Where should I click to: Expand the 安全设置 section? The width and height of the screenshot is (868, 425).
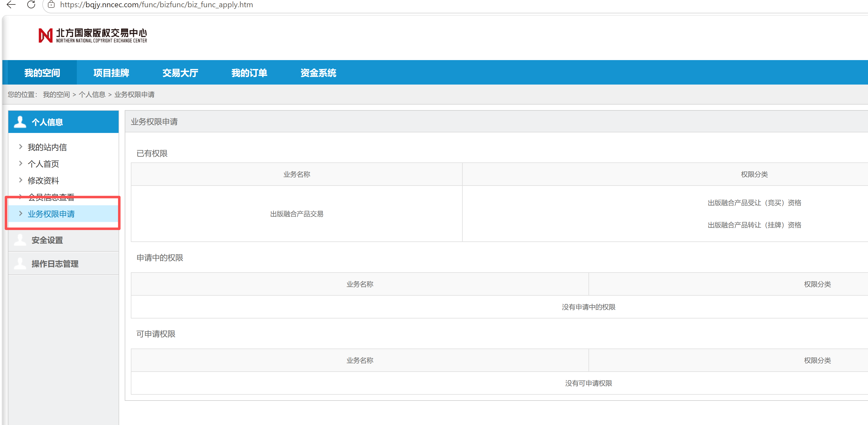[63, 240]
